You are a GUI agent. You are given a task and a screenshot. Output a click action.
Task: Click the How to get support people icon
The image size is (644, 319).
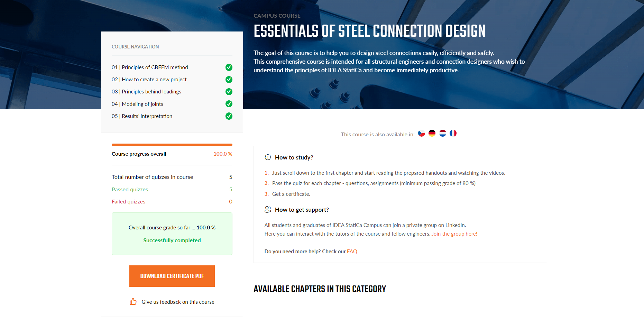tap(268, 210)
